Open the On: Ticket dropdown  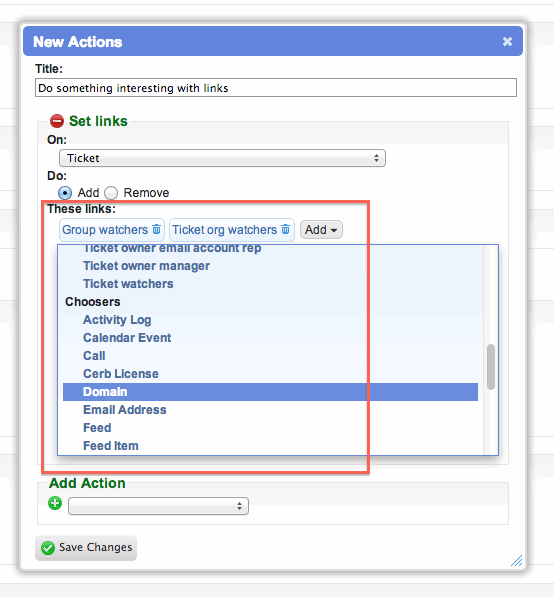point(222,158)
